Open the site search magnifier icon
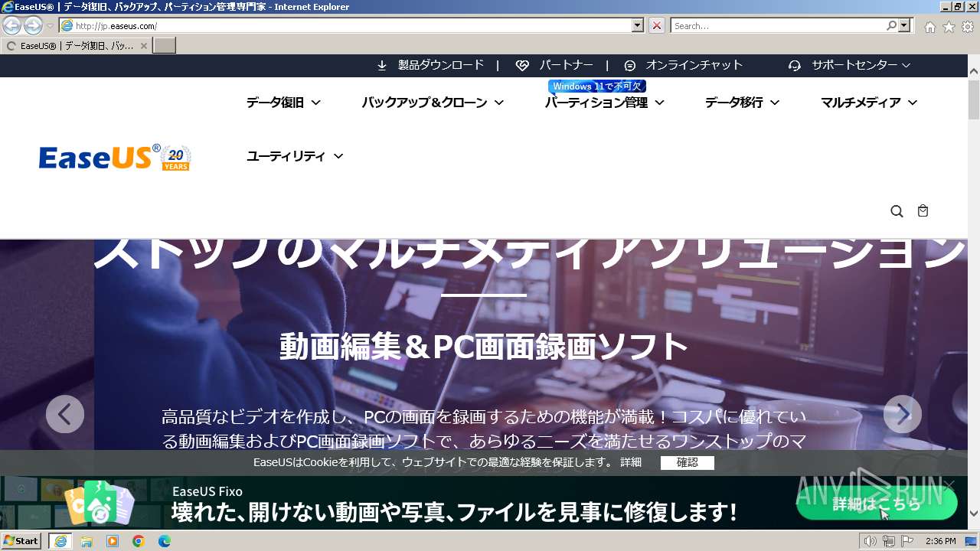Screen dimensions: 980x551 (897, 211)
